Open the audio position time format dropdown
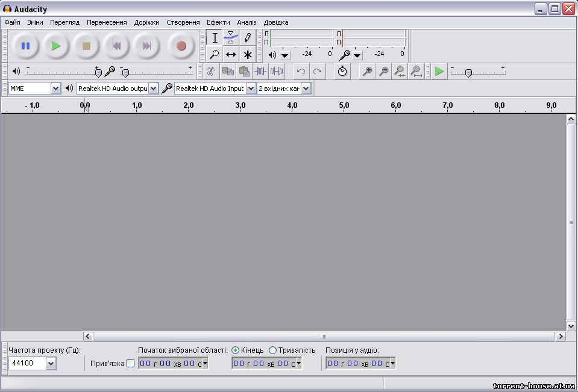The height and width of the screenshot is (392, 578). tap(392, 364)
